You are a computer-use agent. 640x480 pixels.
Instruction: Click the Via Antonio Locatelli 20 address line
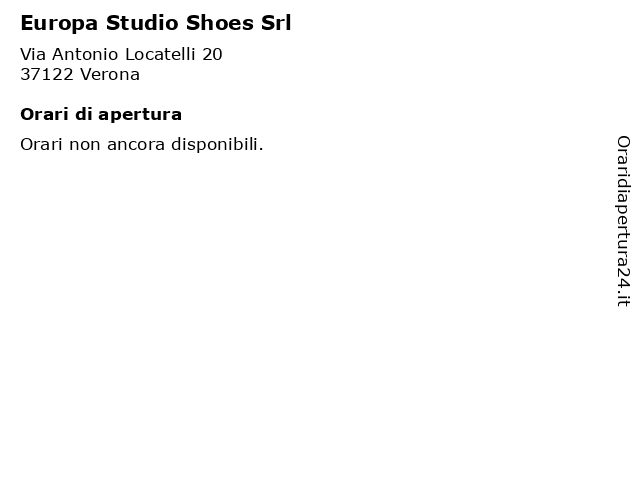121,54
